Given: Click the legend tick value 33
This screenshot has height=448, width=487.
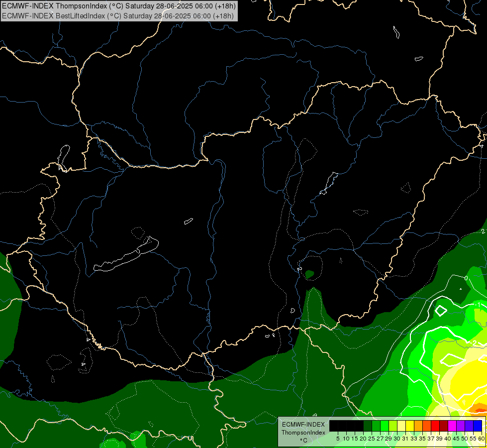Looking at the screenshot, I should pos(414,439).
